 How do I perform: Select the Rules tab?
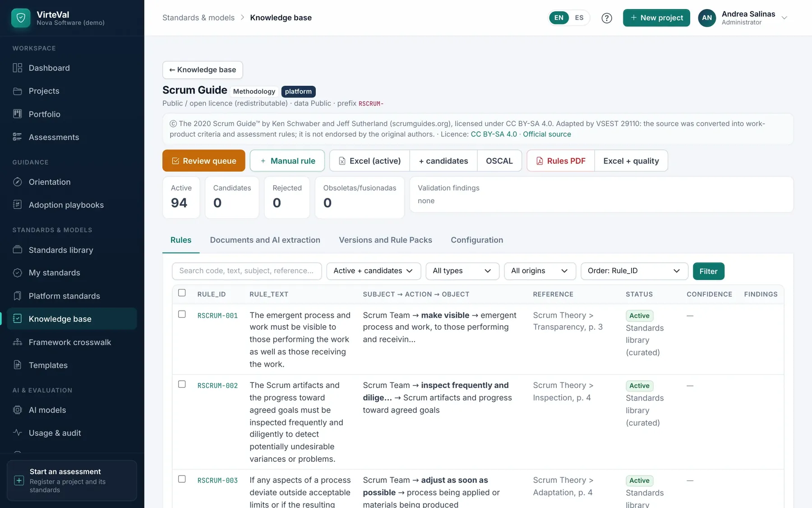pos(181,240)
